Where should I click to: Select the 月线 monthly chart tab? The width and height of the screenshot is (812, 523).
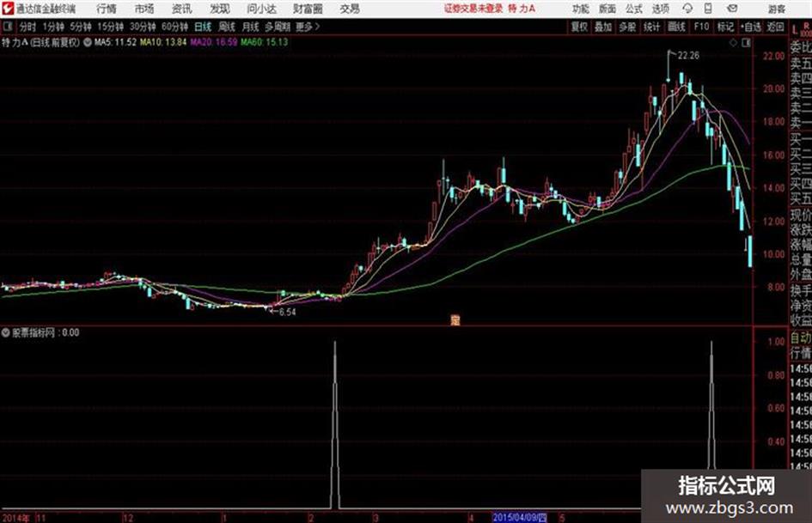(251, 27)
